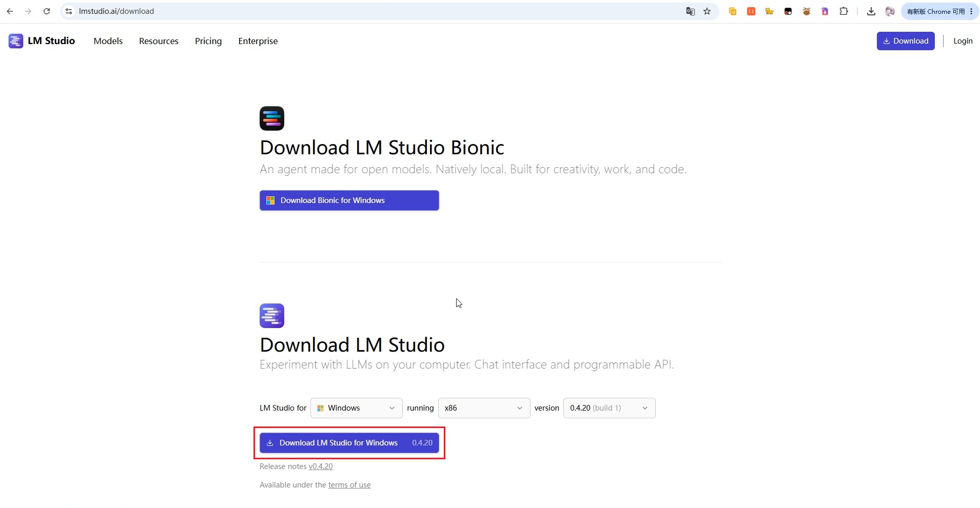Open the orange curly-braces extension icon
This screenshot has width=980, height=508.
click(751, 11)
